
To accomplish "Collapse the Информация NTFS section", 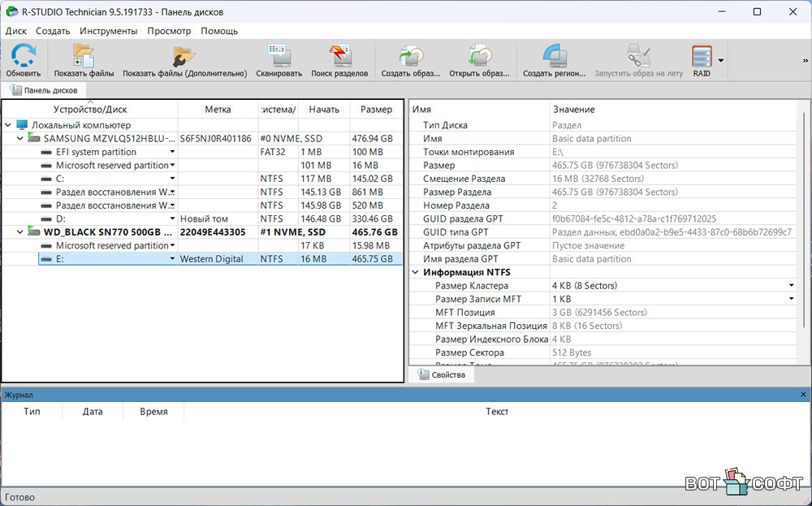I will click(x=416, y=273).
